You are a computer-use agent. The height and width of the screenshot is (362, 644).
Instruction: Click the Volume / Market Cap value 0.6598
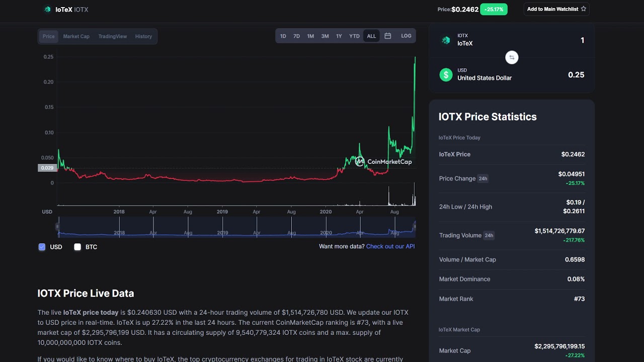575,259
